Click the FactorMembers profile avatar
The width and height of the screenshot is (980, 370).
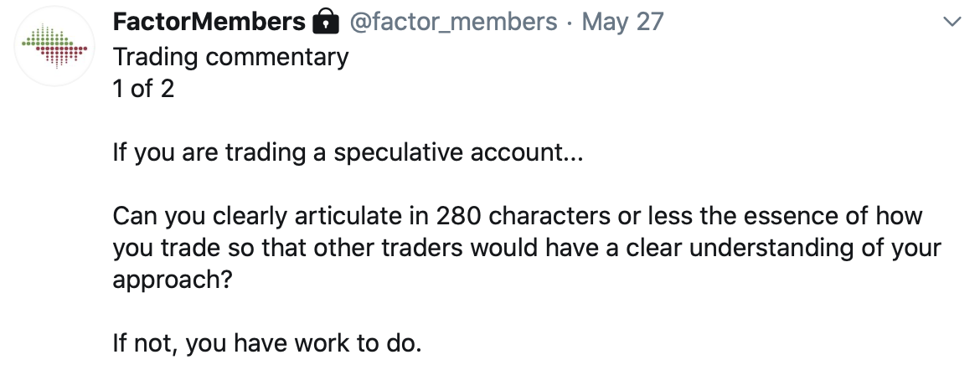click(x=55, y=47)
